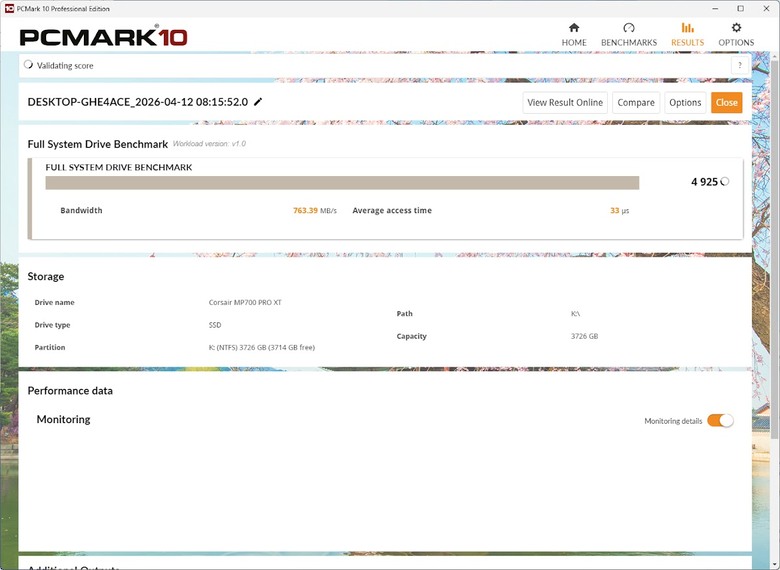Click the Workload version v1.0 label
The height and width of the screenshot is (570, 780).
(209, 144)
